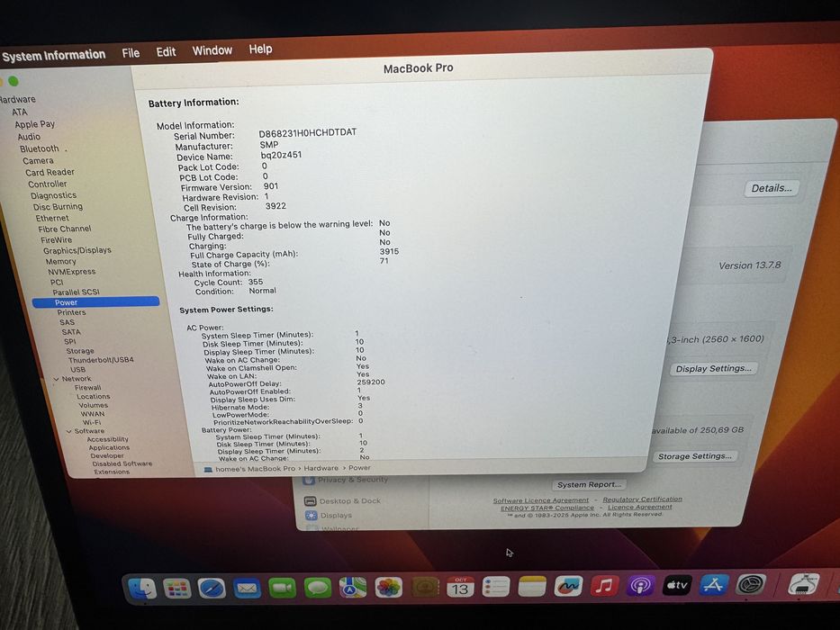Open Regulatory Certification link
The width and height of the screenshot is (840, 630).
[x=642, y=499]
